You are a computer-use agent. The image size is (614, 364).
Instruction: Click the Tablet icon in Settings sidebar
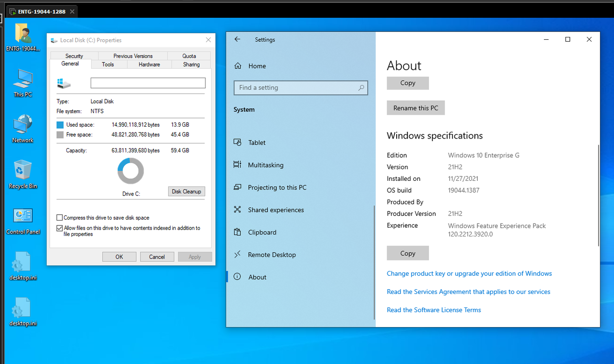coord(237,142)
